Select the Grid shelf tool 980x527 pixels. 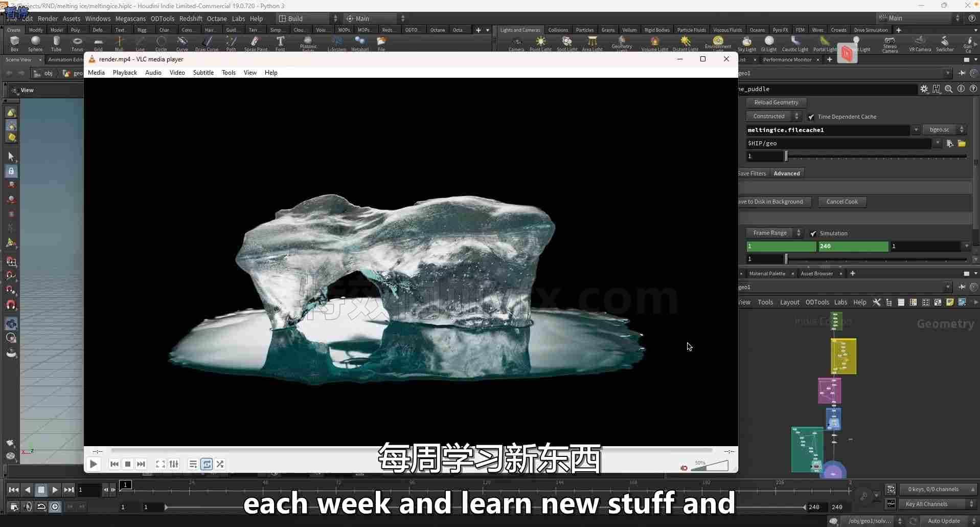click(98, 43)
